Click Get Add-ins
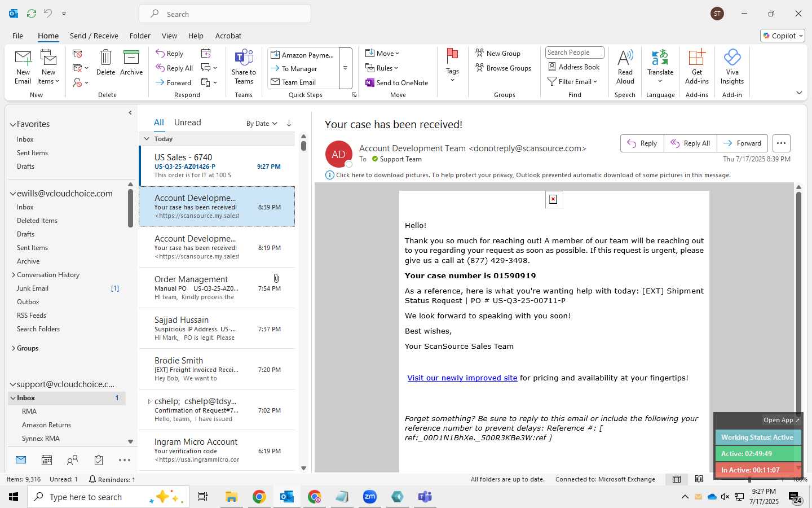Screen dimensions: 812x508 coord(697,67)
